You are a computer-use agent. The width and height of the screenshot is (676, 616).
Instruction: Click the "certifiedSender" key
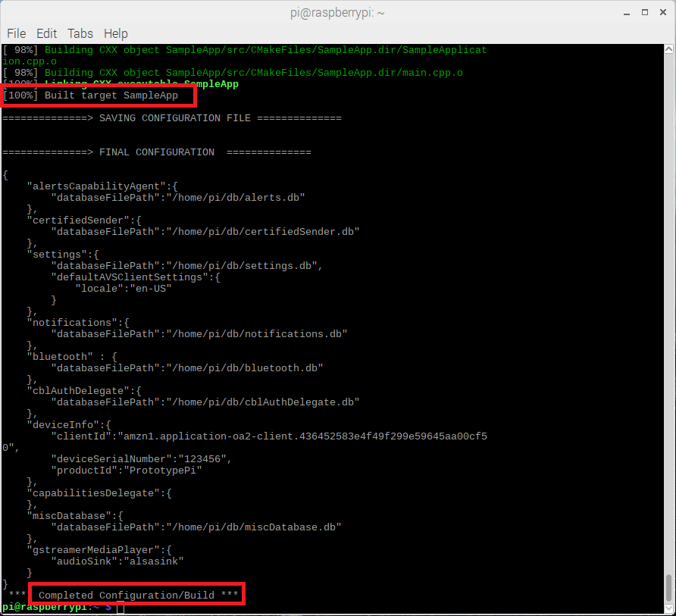81,220
